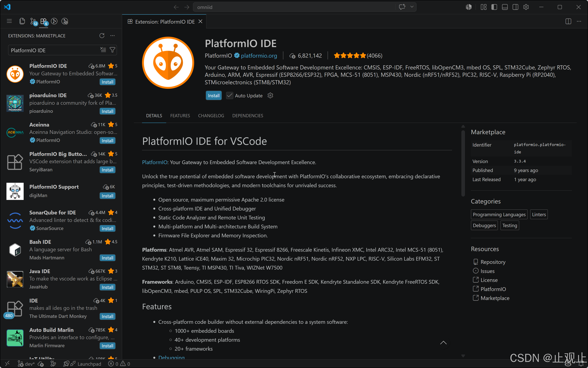Install pioarduino IDE extension
This screenshot has height=368, width=588.
(x=107, y=112)
